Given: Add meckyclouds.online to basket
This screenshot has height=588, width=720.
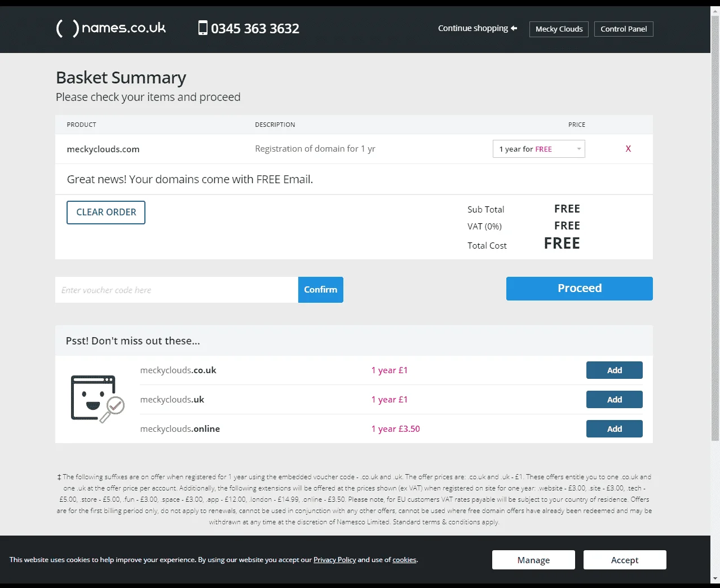Looking at the screenshot, I should (x=615, y=429).
